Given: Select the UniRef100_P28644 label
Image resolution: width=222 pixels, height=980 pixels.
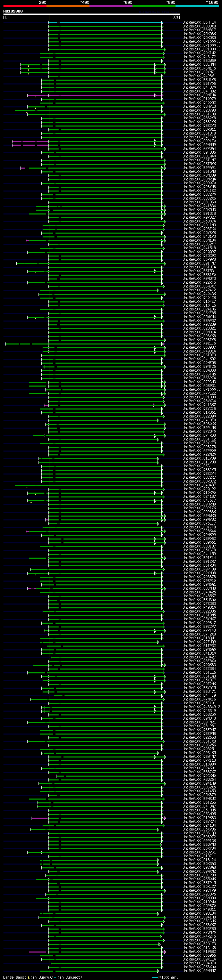Looking at the screenshot, I should (x=199, y=531).
